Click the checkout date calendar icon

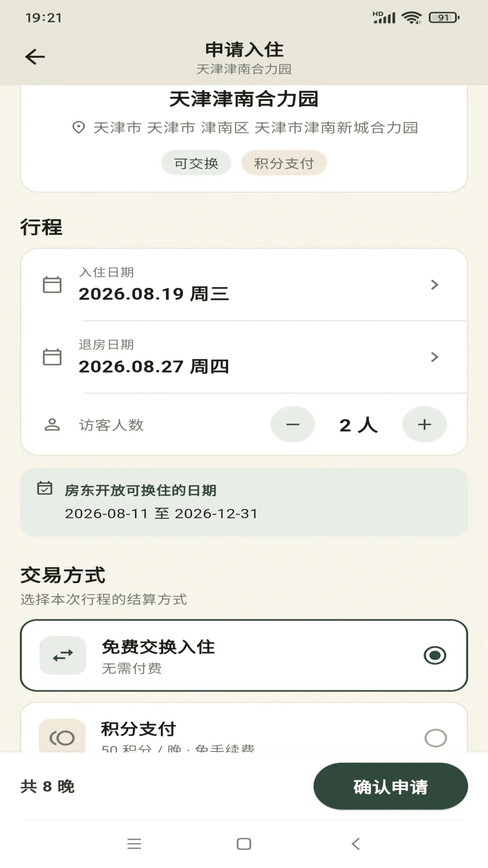(x=52, y=357)
